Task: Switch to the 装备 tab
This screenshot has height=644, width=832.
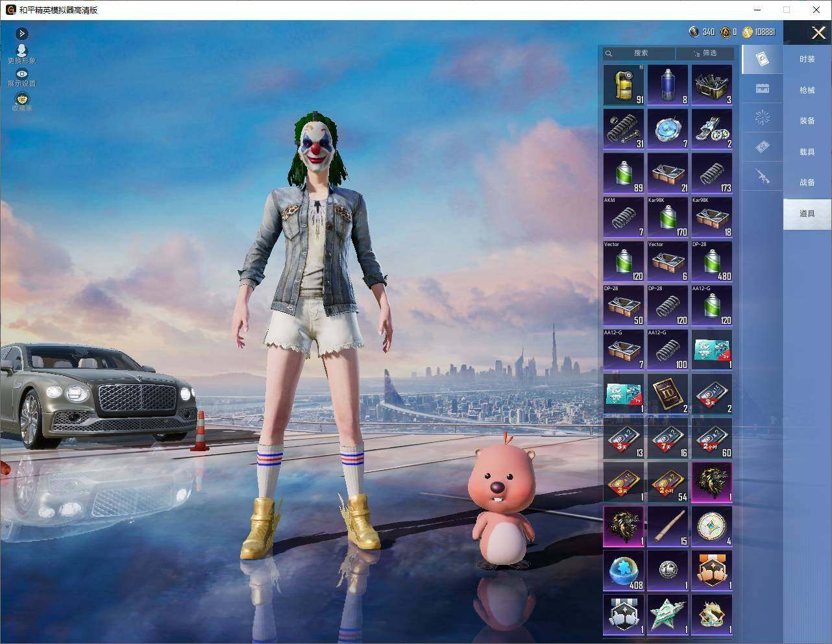Action: 807,121
